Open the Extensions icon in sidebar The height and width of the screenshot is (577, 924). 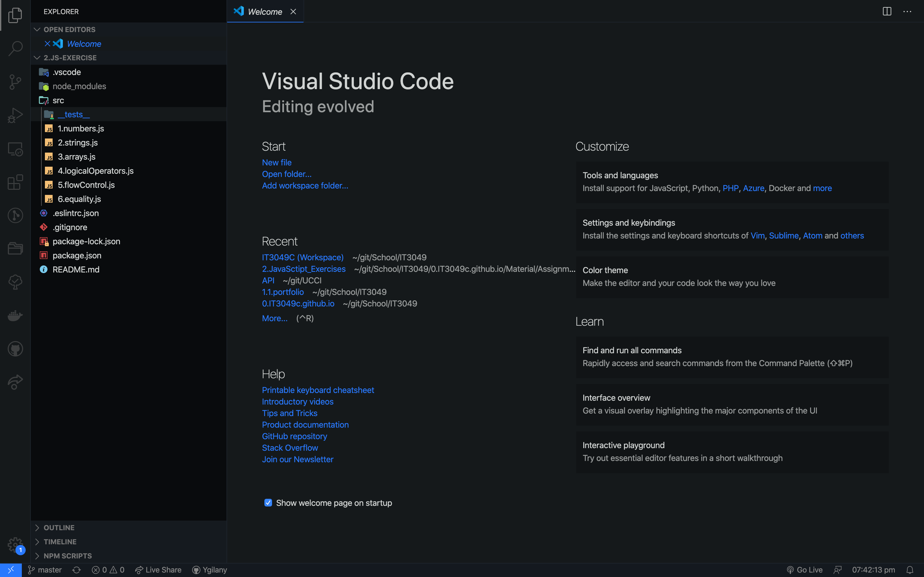pos(15,183)
